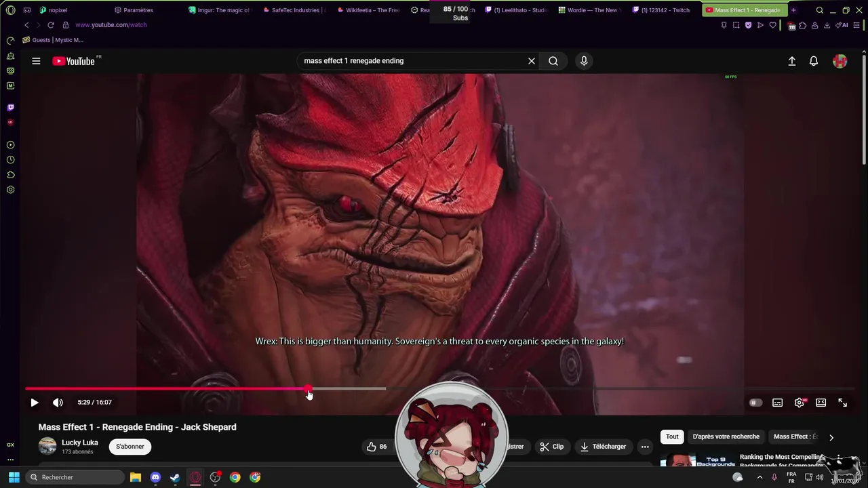Open Lucky Luka channel avatar
This screenshot has width=868, height=488.
(x=47, y=447)
